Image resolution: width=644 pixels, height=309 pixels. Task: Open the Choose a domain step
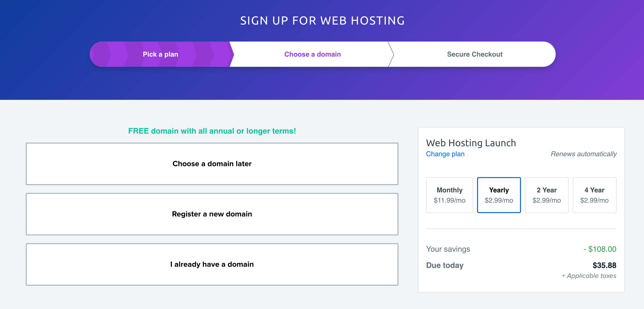312,54
